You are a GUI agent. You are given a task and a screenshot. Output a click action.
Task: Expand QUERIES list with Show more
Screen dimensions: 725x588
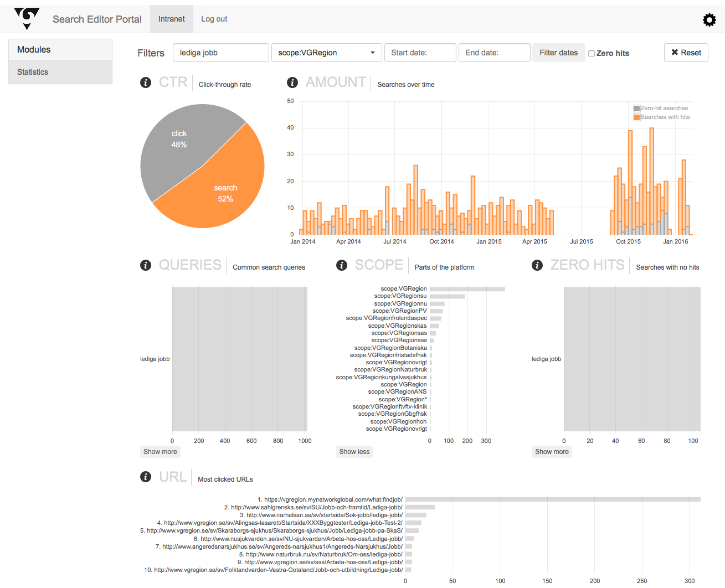[x=160, y=452]
